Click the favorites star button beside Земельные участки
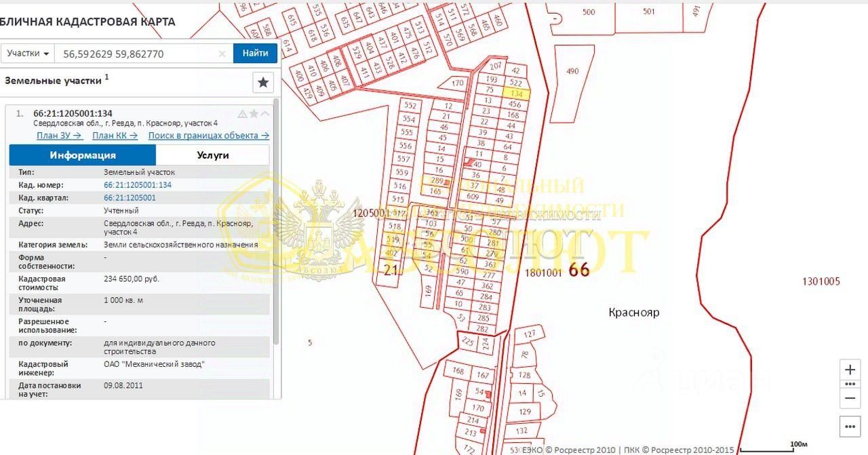This screenshot has height=455, width=868. (x=263, y=82)
